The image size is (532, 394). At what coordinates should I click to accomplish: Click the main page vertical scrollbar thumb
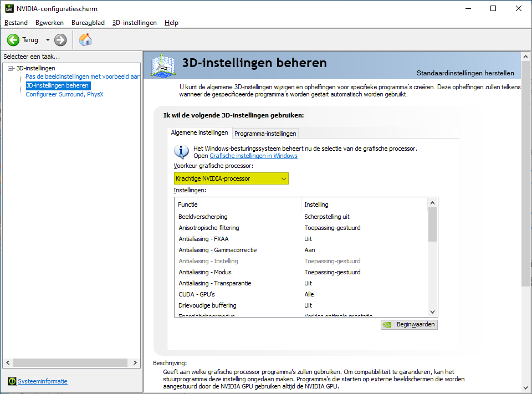coord(525,174)
